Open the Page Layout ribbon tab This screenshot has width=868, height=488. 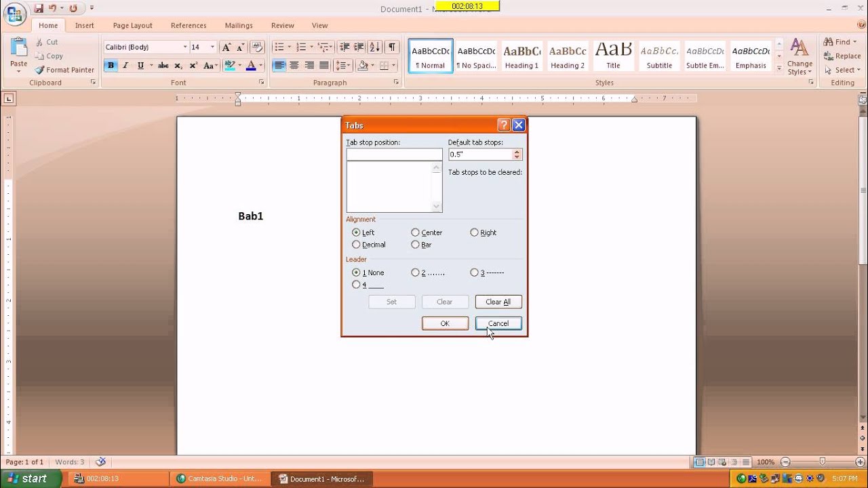pyautogui.click(x=132, y=25)
